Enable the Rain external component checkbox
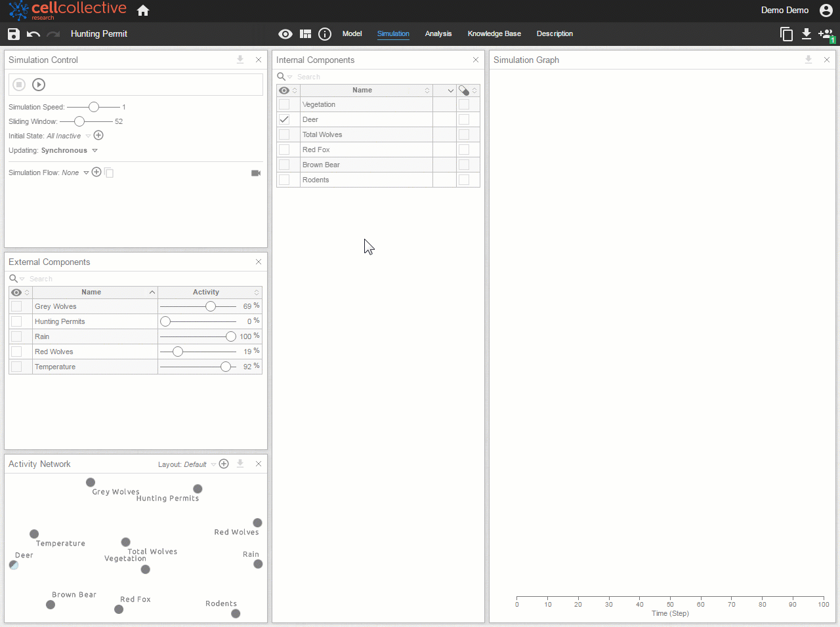The width and height of the screenshot is (840, 627). pos(16,336)
